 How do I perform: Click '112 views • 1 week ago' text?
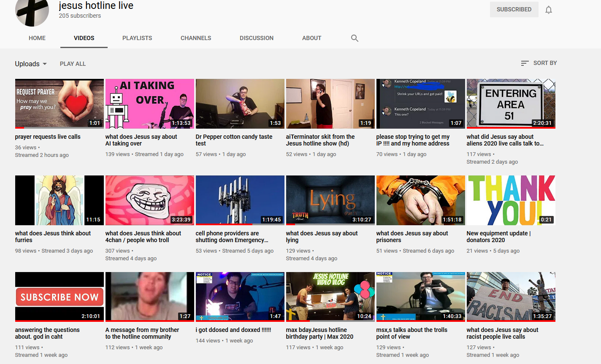(134, 348)
